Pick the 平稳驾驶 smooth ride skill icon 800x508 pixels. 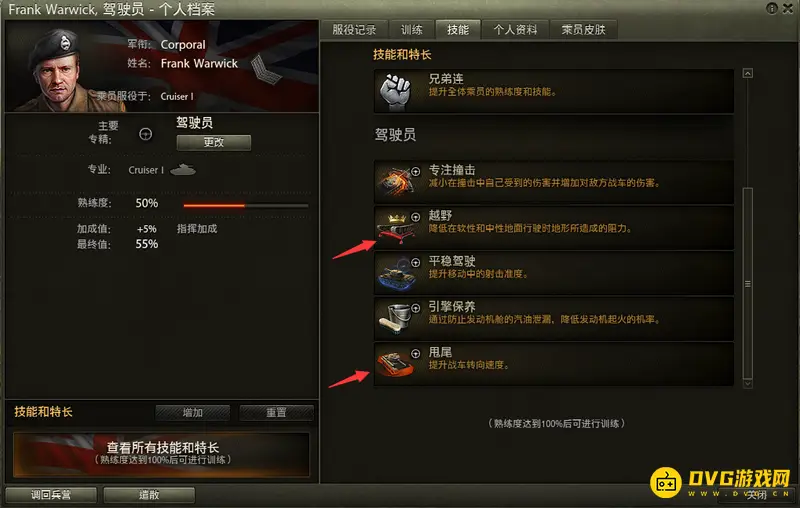396,274
